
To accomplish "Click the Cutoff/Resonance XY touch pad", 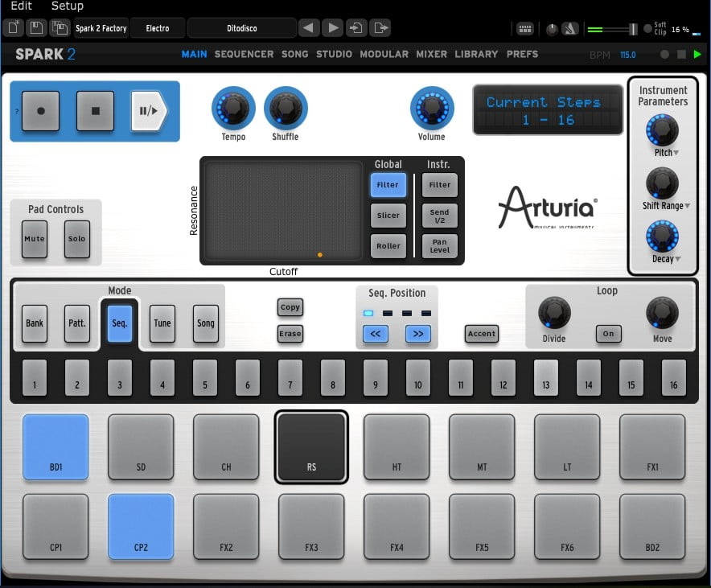I will [x=283, y=211].
